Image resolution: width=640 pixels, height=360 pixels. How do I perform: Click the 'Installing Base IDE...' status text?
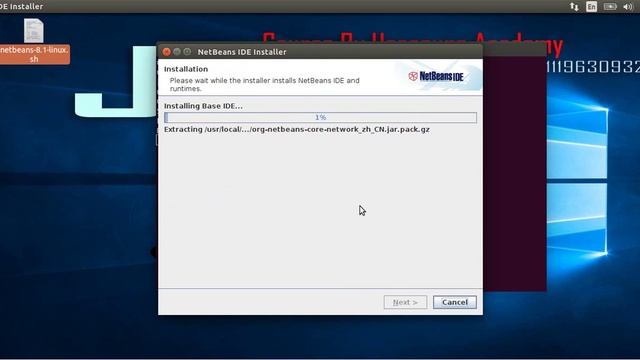[203, 106]
